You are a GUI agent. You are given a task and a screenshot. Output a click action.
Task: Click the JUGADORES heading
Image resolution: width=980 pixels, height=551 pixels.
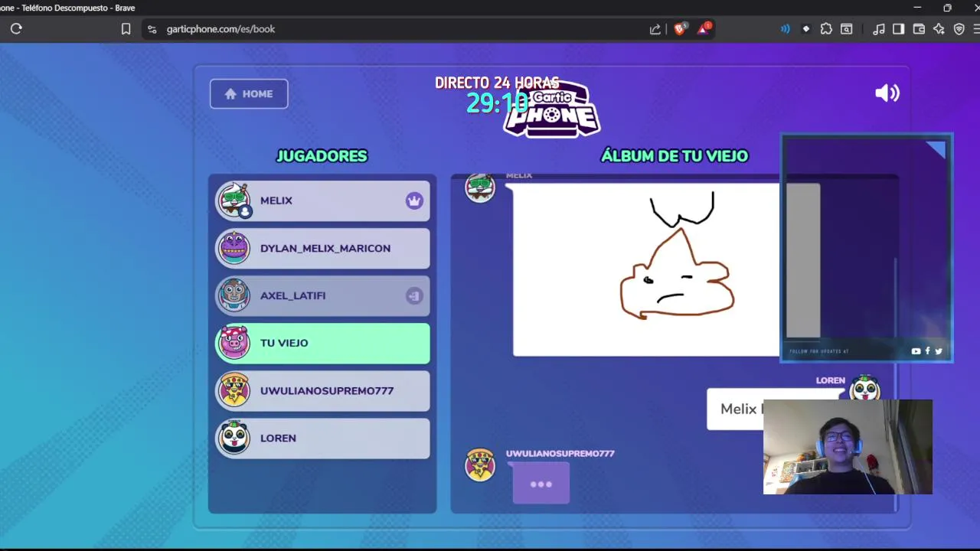click(x=322, y=156)
